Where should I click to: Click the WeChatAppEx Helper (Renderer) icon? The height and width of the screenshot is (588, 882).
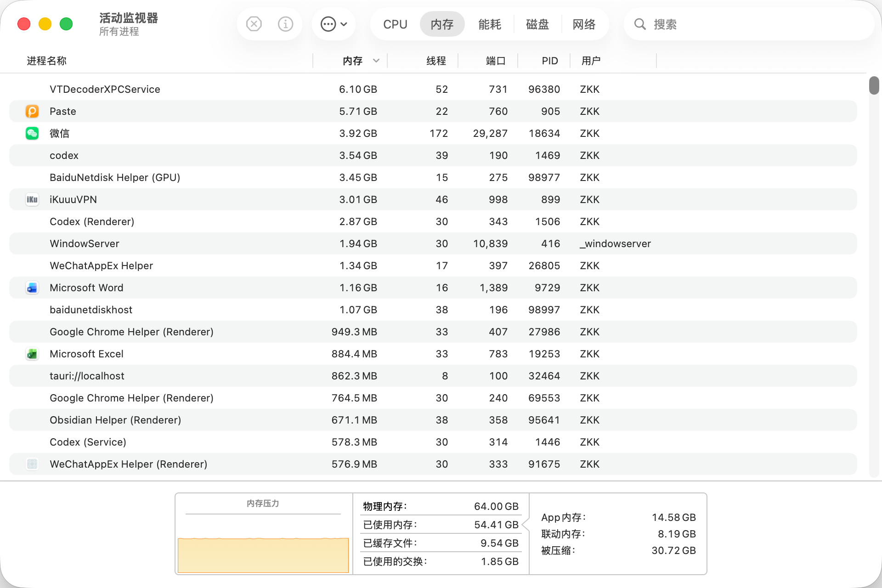(32, 464)
